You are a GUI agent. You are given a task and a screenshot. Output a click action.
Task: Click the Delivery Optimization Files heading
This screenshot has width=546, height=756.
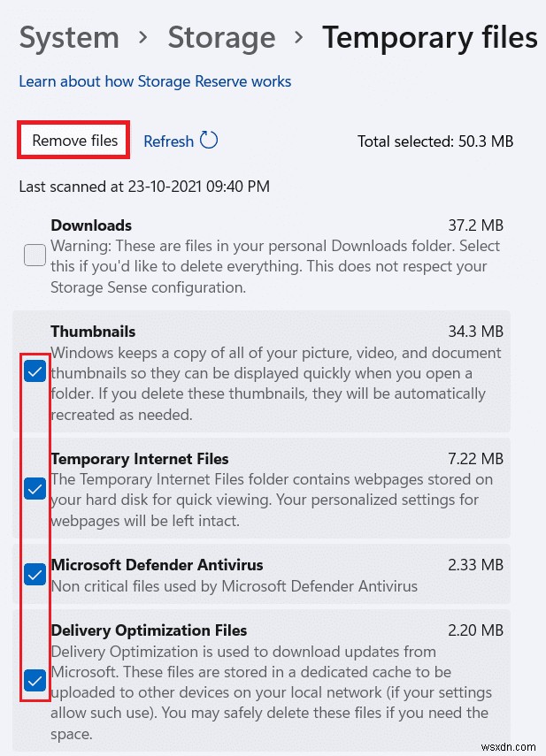pyautogui.click(x=149, y=630)
